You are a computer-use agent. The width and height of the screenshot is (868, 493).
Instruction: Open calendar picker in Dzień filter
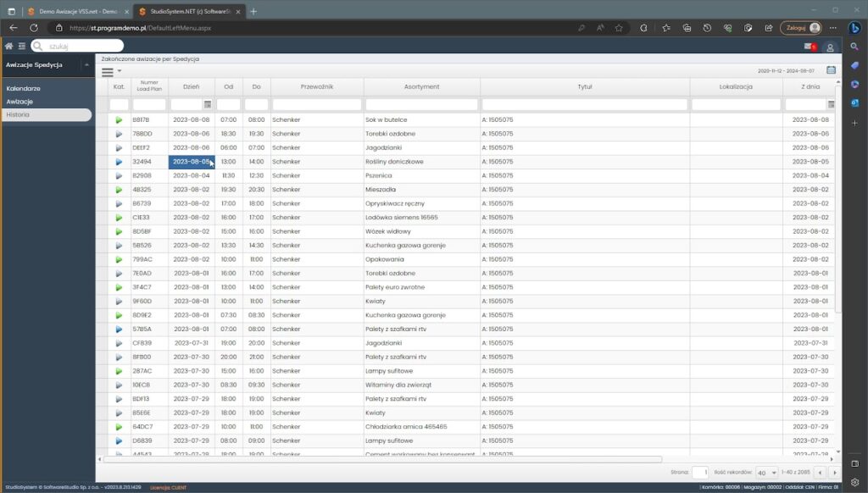point(208,104)
